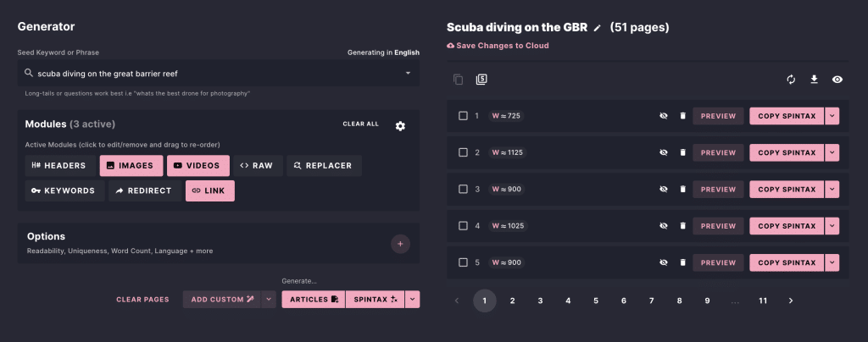This screenshot has height=342, width=868.
Task: Go to page 3 in pagination
Action: tap(540, 301)
